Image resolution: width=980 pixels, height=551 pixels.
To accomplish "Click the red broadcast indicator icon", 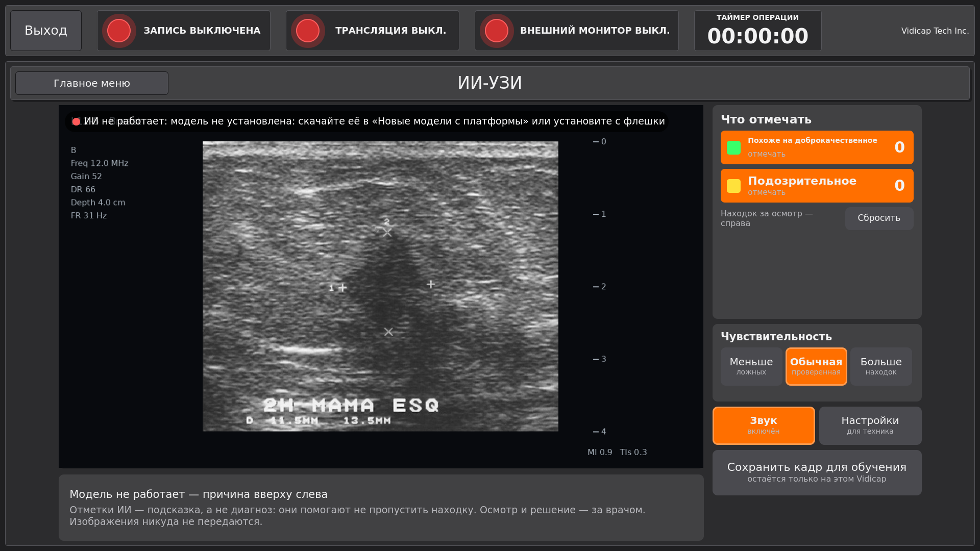I will click(308, 31).
